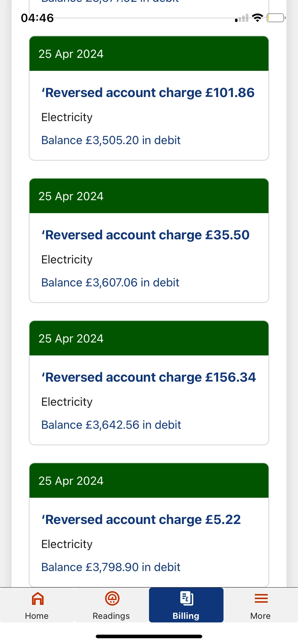298x644 pixels.
Task: Open the Reversed account charge £5.22 entry
Action: pos(141,520)
